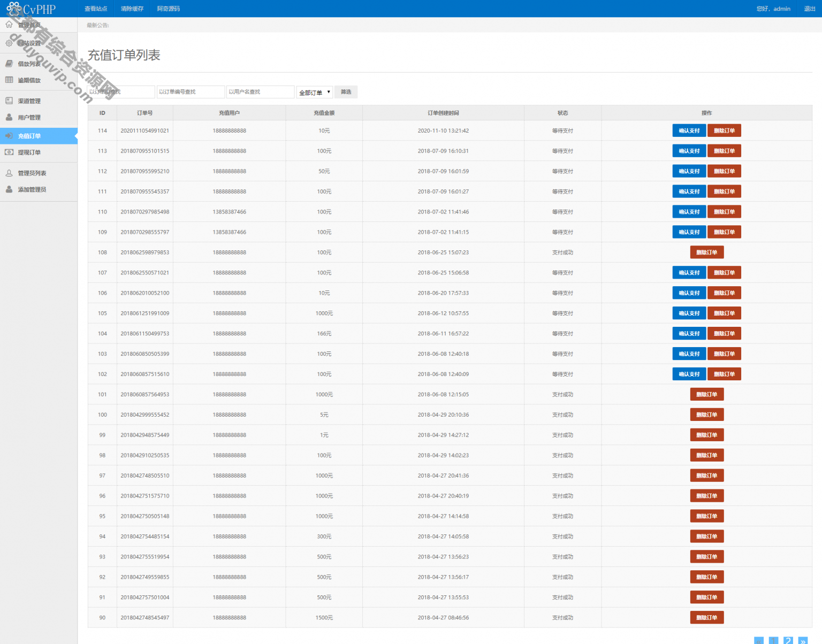Open 借款列表 via its book icon
The image size is (822, 644).
9,64
